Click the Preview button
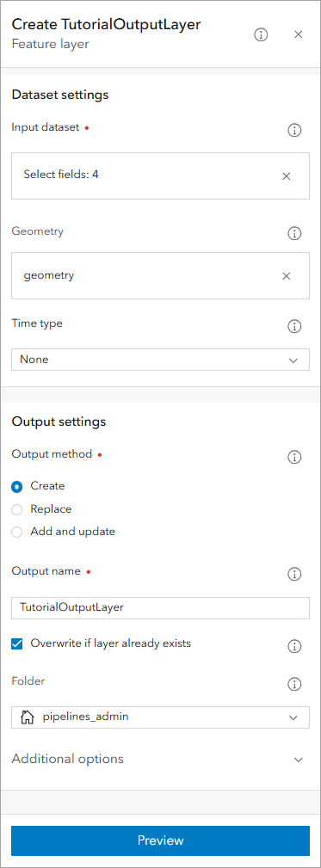Image resolution: width=321 pixels, height=868 pixels. (x=160, y=840)
